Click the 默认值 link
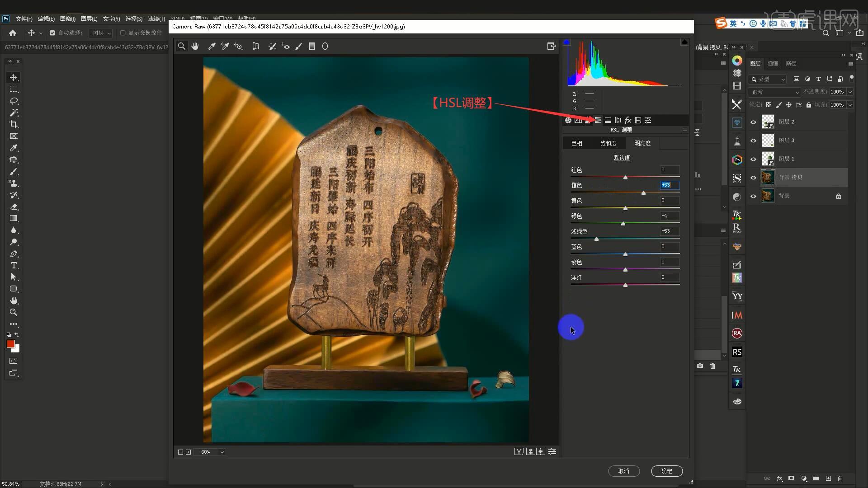 [621, 158]
